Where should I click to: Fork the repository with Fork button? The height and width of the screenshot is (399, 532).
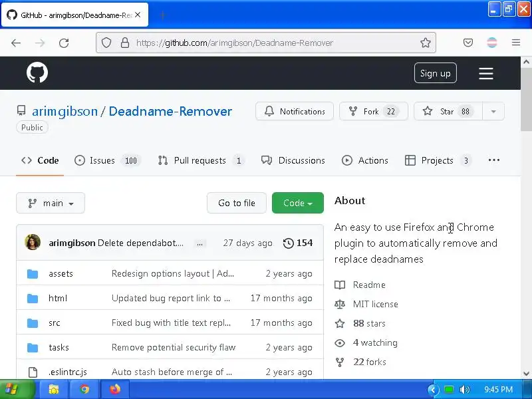coord(374,111)
